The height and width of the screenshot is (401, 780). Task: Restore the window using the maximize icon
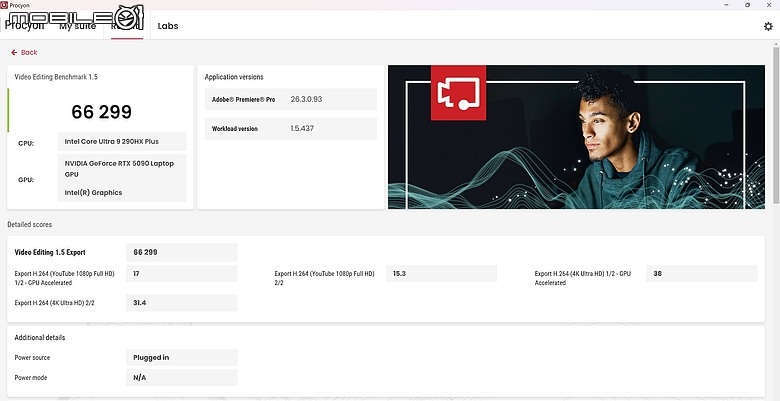pos(747,4)
